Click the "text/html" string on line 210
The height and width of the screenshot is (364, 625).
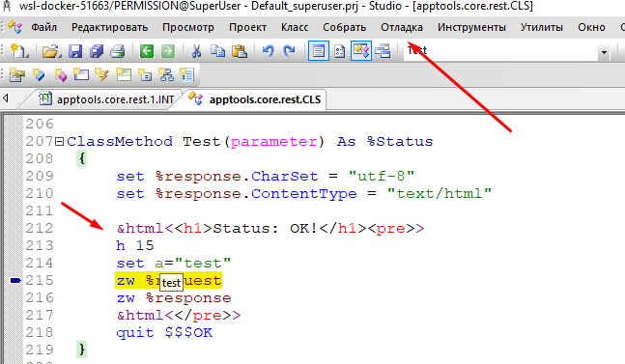(440, 193)
